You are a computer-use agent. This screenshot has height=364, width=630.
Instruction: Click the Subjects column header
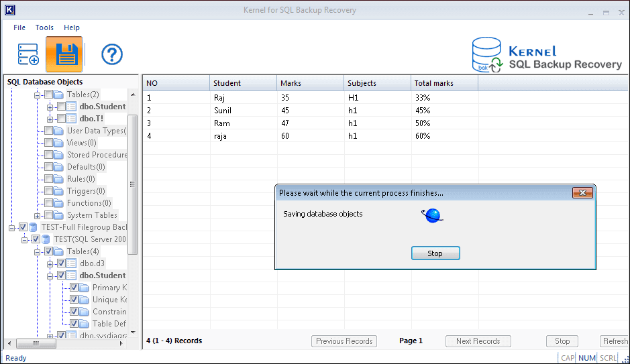377,83
